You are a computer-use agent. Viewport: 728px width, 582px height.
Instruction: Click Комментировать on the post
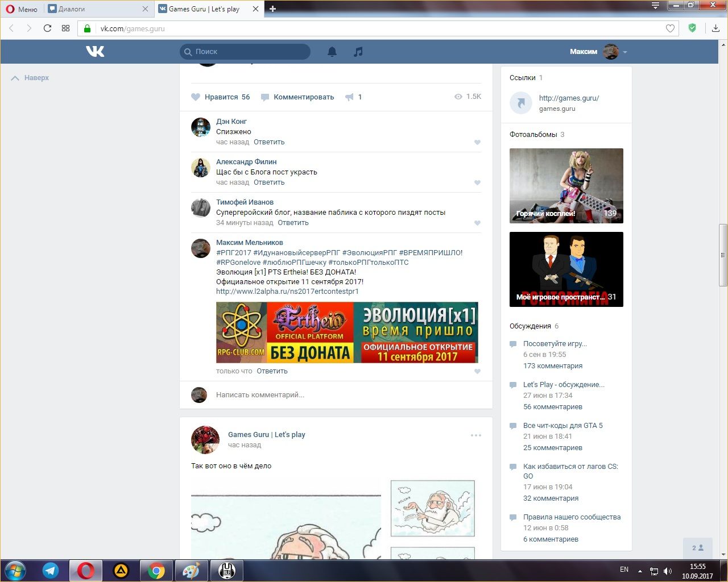click(x=297, y=97)
